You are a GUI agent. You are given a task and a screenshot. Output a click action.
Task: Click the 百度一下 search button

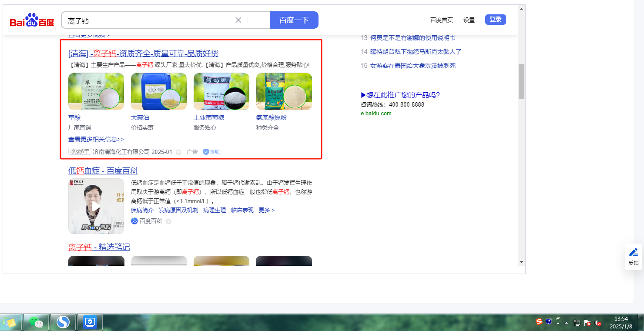click(x=294, y=20)
